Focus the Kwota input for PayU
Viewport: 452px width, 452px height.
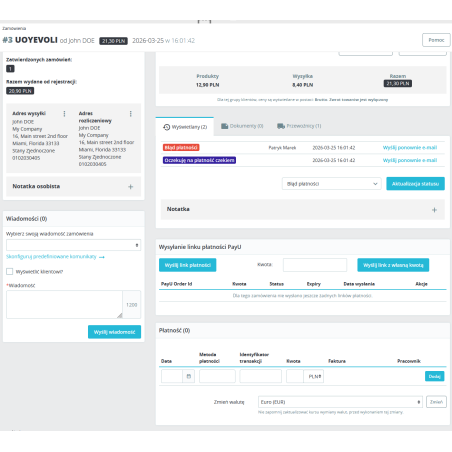315,265
